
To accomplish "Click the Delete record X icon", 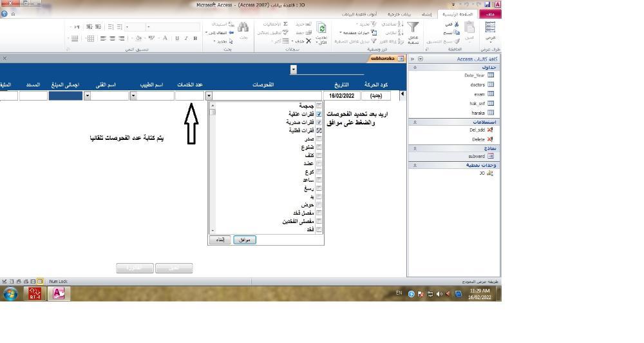I will coord(308,41).
